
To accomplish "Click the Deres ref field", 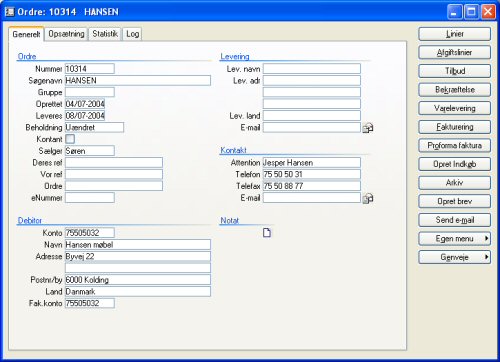I will pos(114,162).
